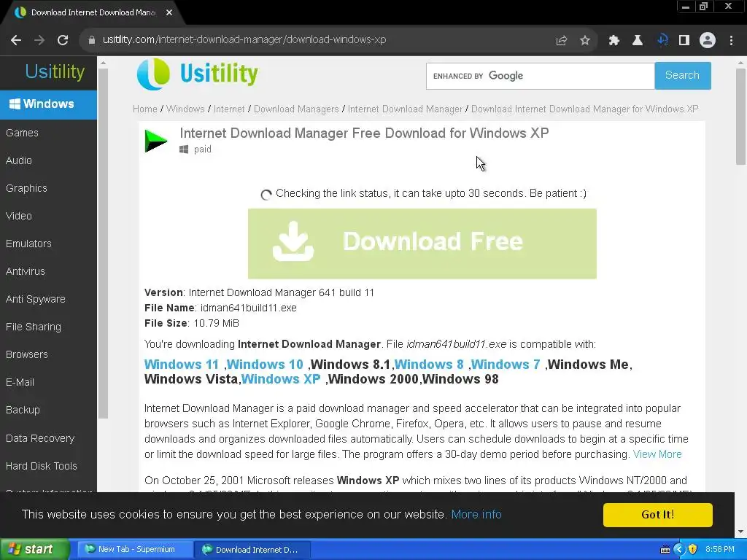Reload the page with the refresh icon
This screenshot has width=747, height=560.
[x=63, y=40]
